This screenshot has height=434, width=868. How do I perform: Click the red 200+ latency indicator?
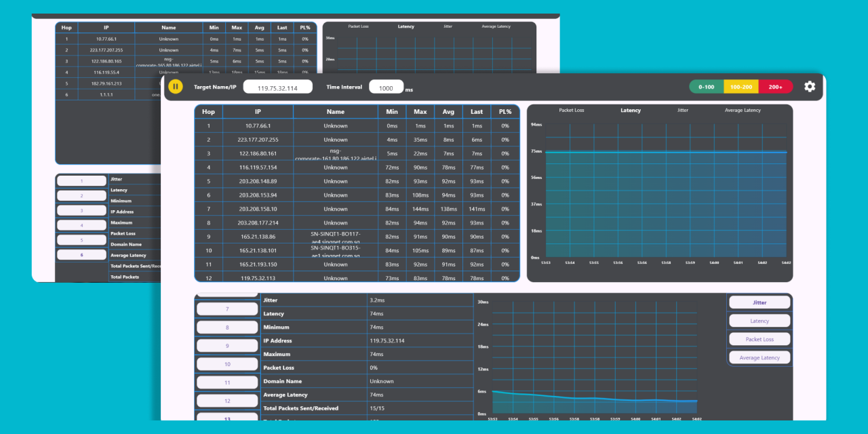776,87
